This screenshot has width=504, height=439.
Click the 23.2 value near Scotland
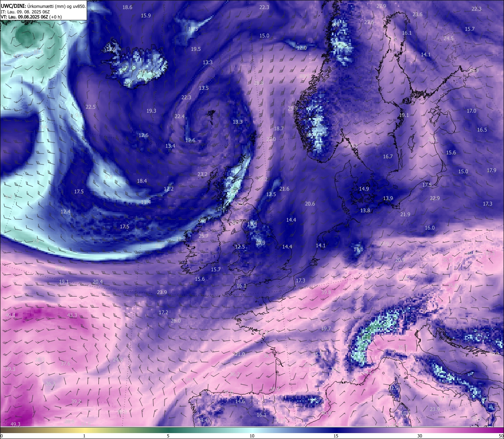click(202, 174)
